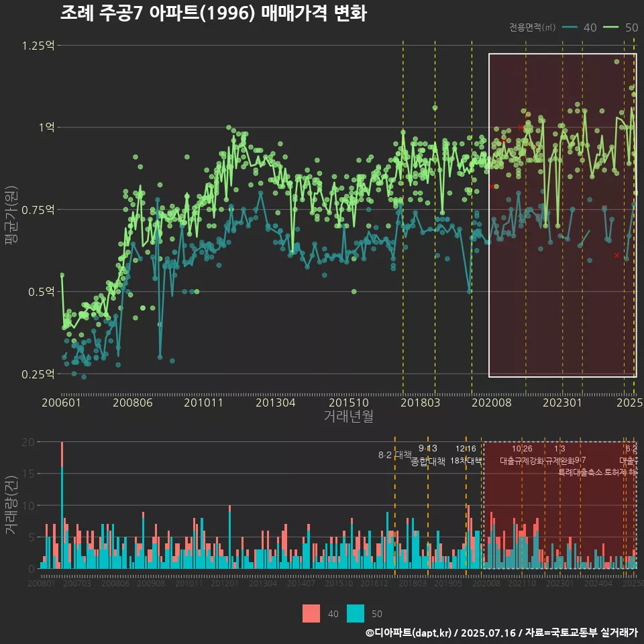Click the '201510' label on the price chart axis
The height and width of the screenshot is (644, 644).
349,402
